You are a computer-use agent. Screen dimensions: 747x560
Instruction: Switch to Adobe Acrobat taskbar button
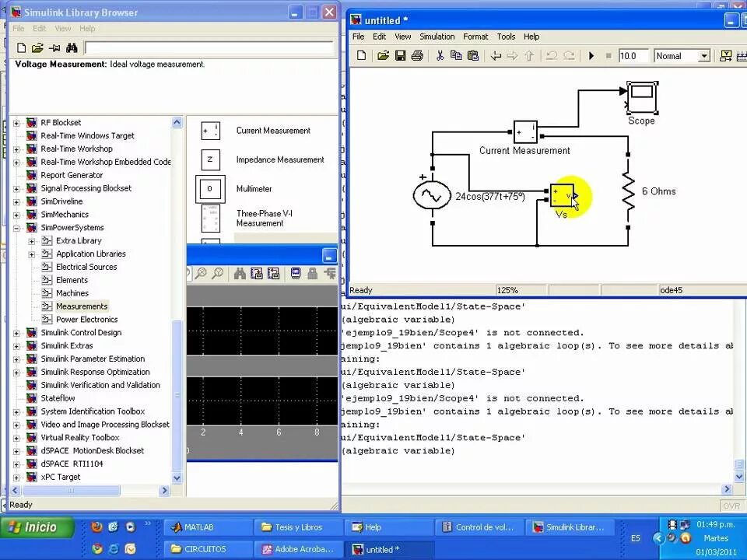point(297,549)
